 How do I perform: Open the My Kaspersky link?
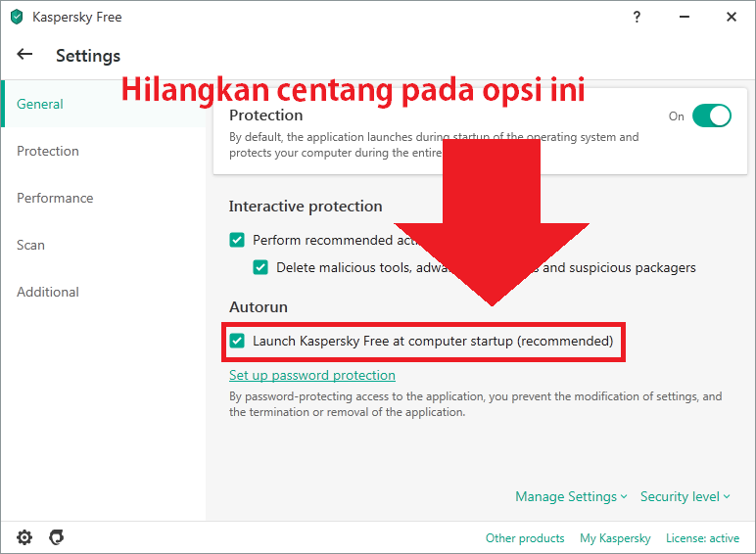[615, 538]
